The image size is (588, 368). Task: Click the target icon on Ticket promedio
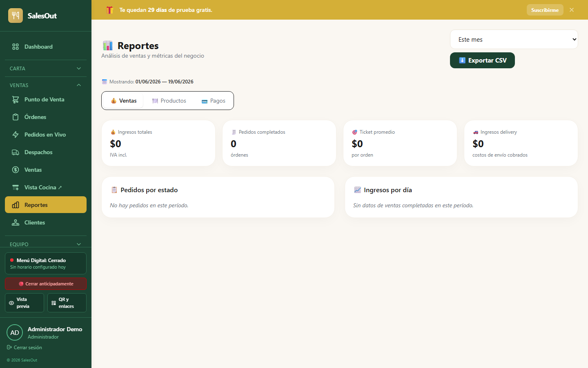click(354, 132)
